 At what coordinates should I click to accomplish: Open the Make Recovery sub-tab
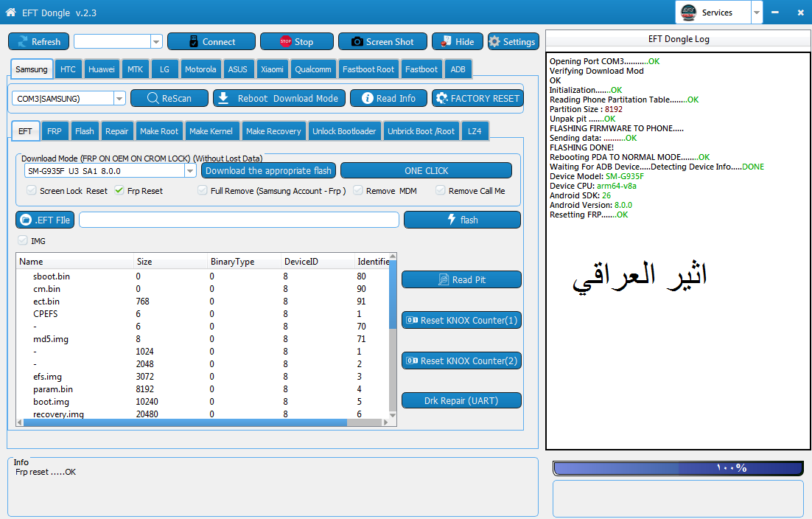pos(273,131)
